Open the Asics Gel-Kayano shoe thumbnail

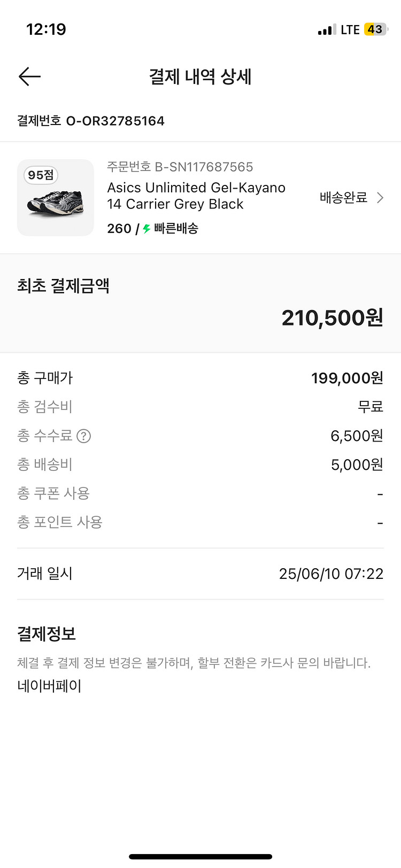(56, 198)
